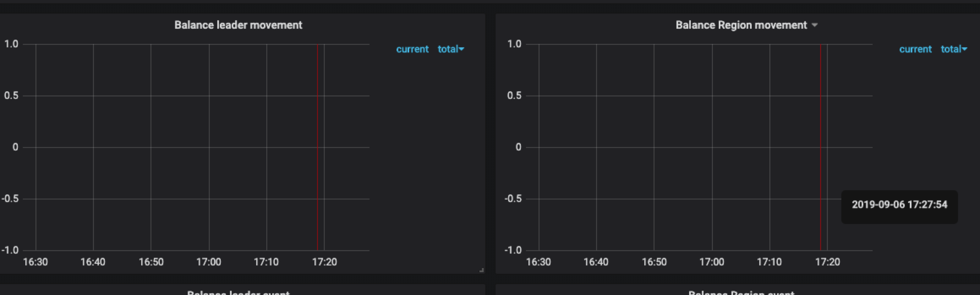Open the Balance Region event panel title

click(x=741, y=292)
